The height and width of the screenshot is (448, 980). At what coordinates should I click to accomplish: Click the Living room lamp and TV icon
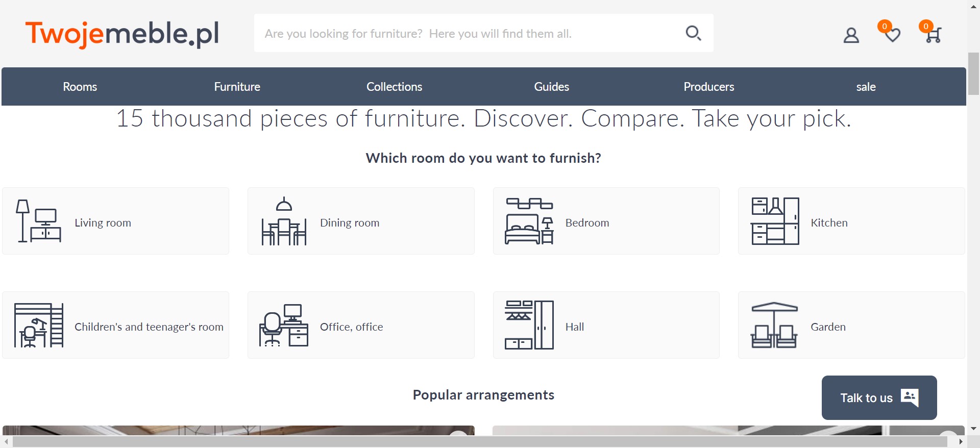point(39,221)
